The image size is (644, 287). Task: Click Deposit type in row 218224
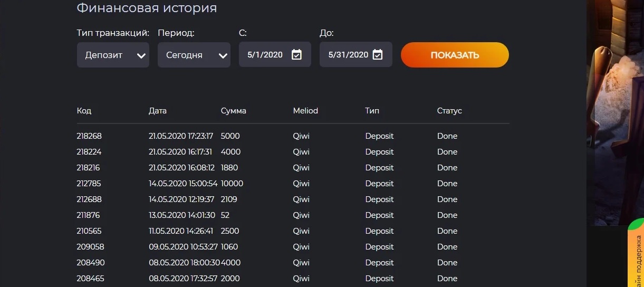[379, 152]
